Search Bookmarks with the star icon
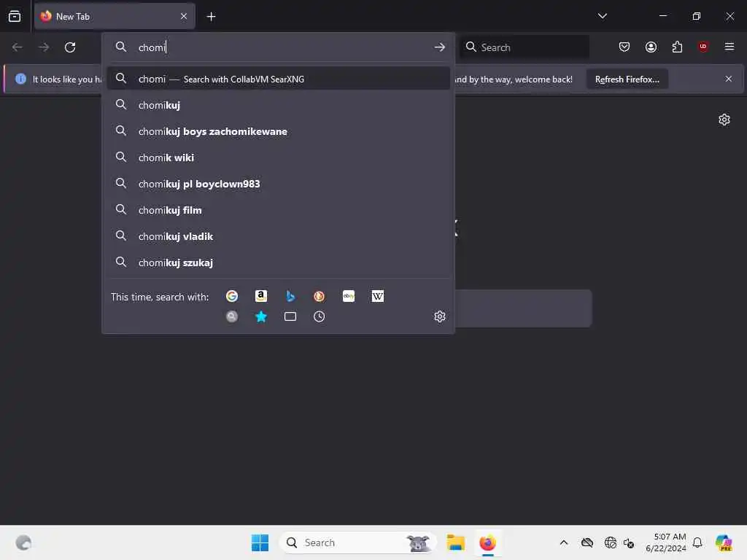 261,316
